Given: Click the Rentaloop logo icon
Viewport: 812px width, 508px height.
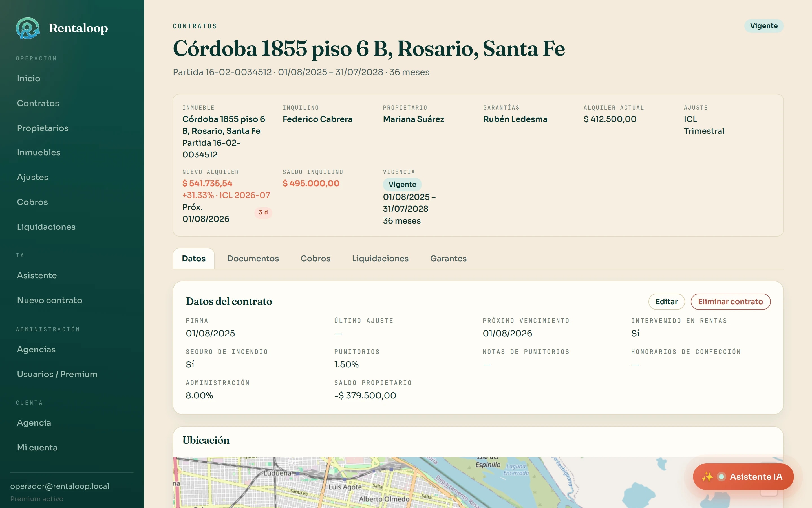Looking at the screenshot, I should 28,28.
